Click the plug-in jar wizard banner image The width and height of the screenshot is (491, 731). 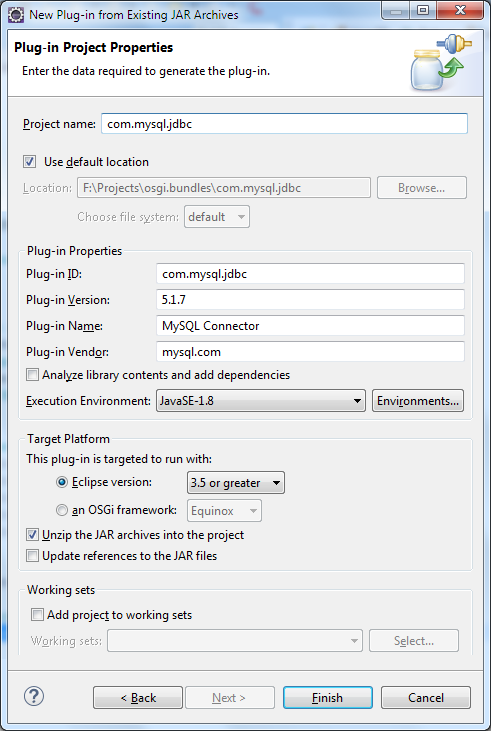coord(441,62)
